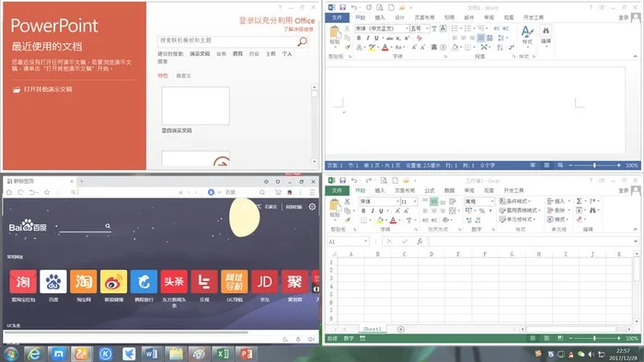
Task: Click the binoculars Editing icon in Word
Action: coord(546,31)
